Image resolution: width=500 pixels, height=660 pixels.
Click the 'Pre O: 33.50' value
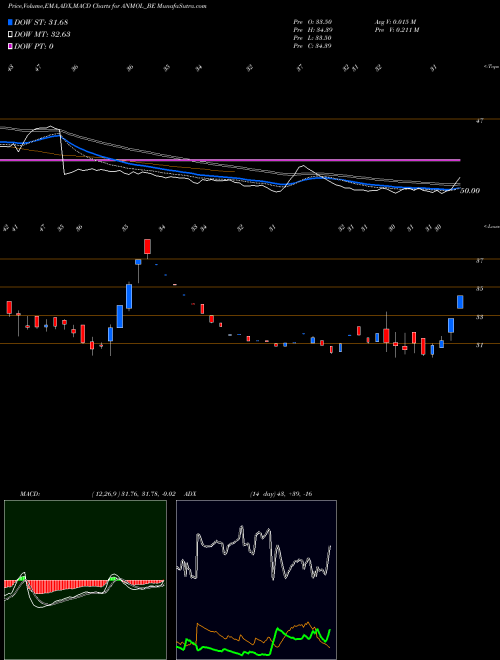coord(312,22)
